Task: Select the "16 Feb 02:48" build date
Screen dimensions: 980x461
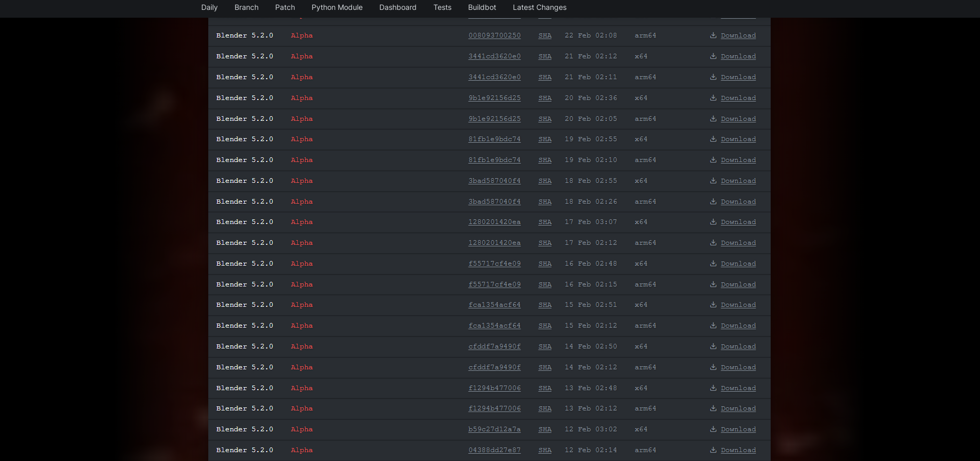Action: [x=590, y=264]
